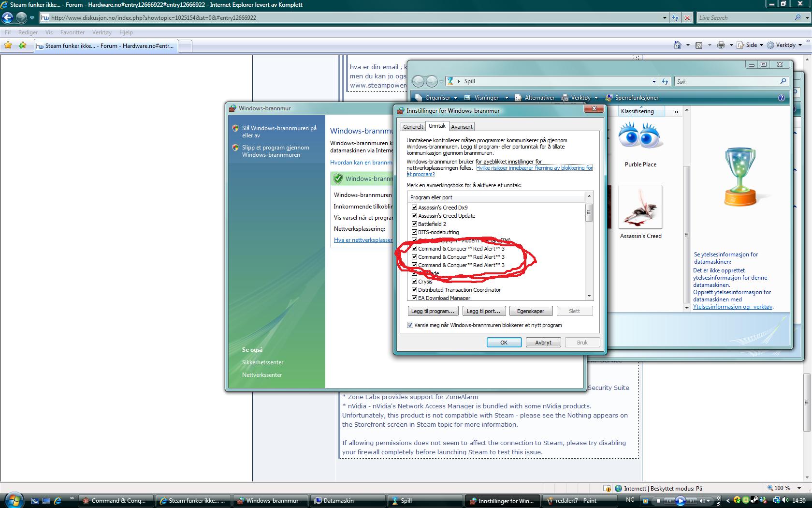Click the Internet Explorer back button
Viewport: 812px width, 508px height.
pyautogui.click(x=7, y=18)
